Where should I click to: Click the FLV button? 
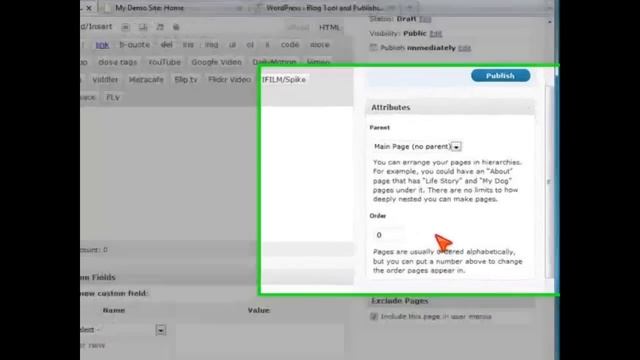pyautogui.click(x=113, y=97)
